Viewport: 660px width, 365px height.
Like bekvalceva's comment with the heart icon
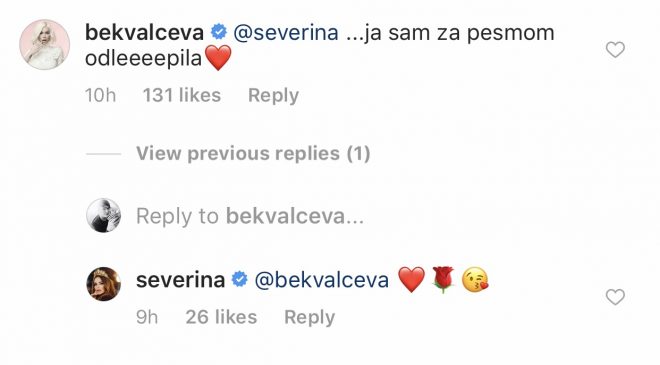point(615,50)
